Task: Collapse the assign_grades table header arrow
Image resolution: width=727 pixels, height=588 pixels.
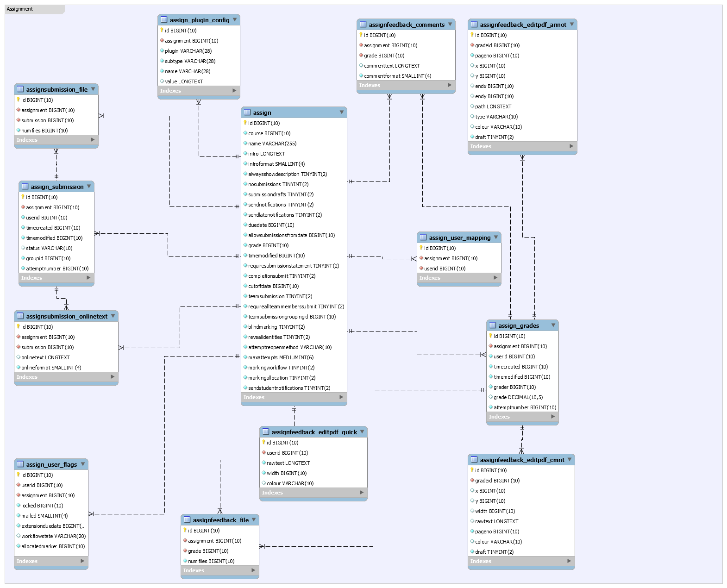Action: click(553, 325)
